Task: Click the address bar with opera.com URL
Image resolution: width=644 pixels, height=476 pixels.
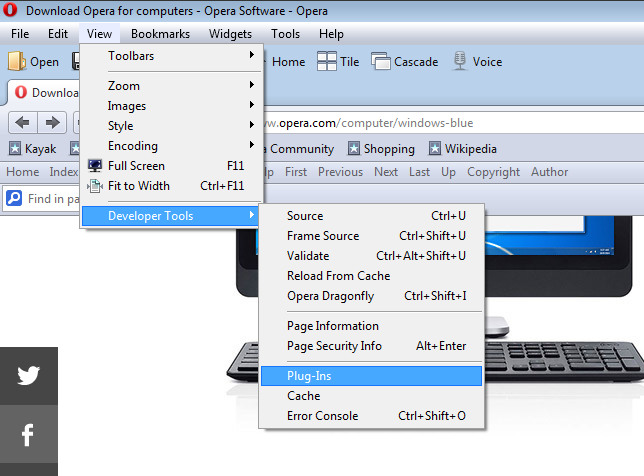Action: point(452,123)
